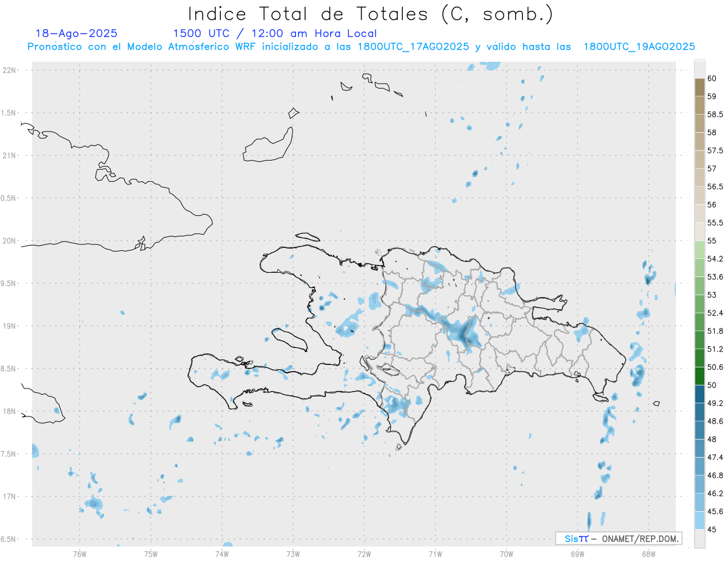Click the colorbar value '56.5'
Screen dimensions: 728x562
coord(715,187)
